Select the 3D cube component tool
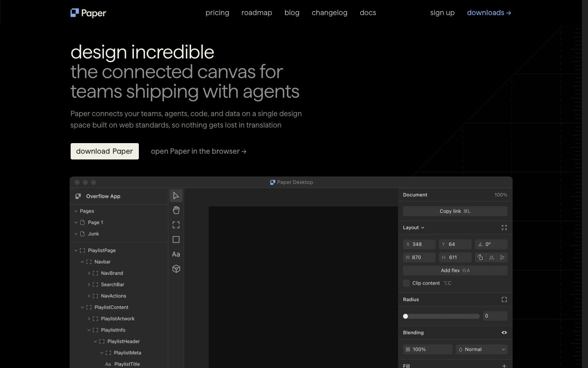This screenshot has height=368, width=588. click(x=176, y=269)
